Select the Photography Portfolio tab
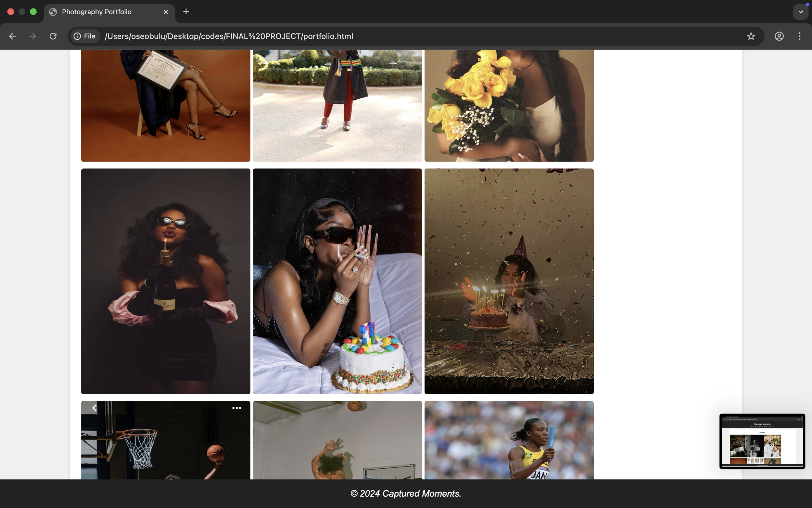This screenshot has height=508, width=812. [x=97, y=12]
